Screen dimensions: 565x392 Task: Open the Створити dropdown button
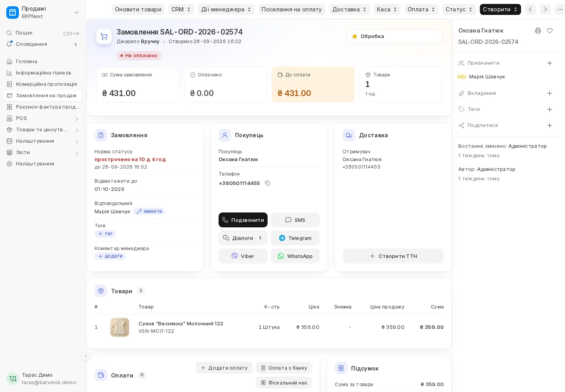point(500,9)
